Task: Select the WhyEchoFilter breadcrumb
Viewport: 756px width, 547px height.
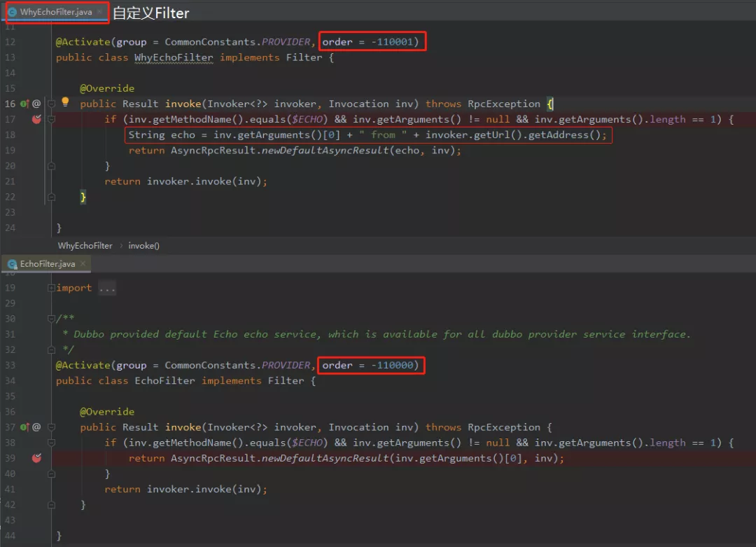Action: tap(85, 246)
